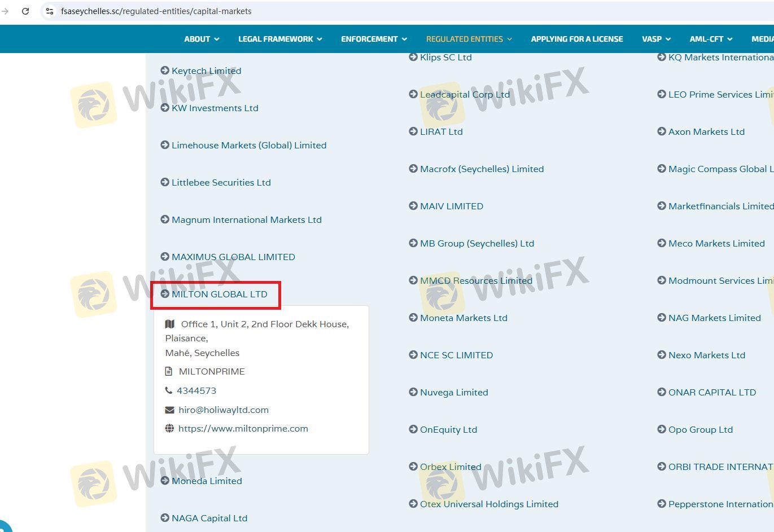Open the REGULATED ENTITIES navigation item
Screen dimensions: 774x532
click(465, 39)
